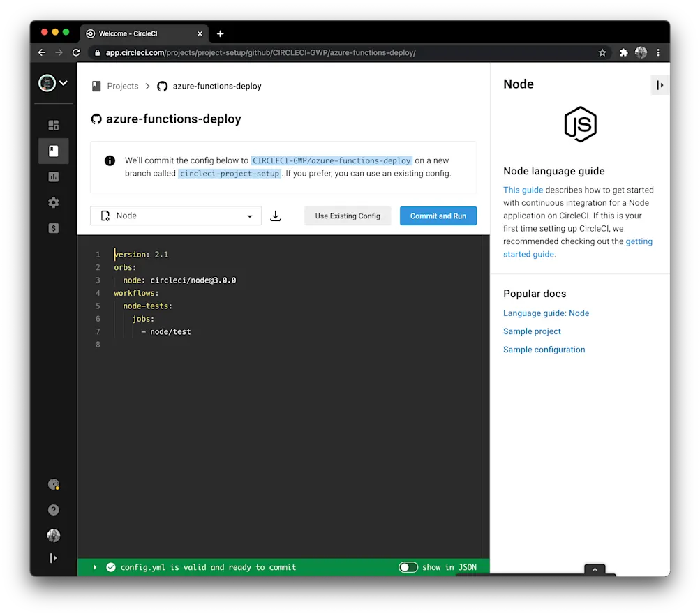The height and width of the screenshot is (616, 700).
Task: Collapse the Node guide panel
Action: (660, 84)
